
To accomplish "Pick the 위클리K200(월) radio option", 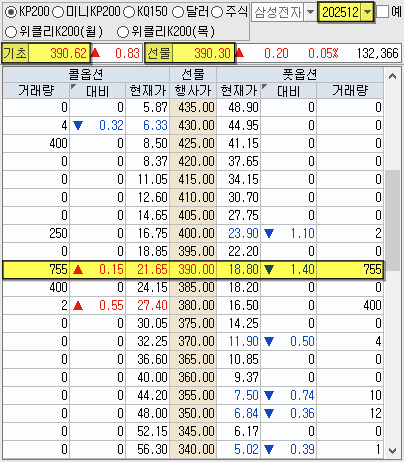I will (11, 32).
